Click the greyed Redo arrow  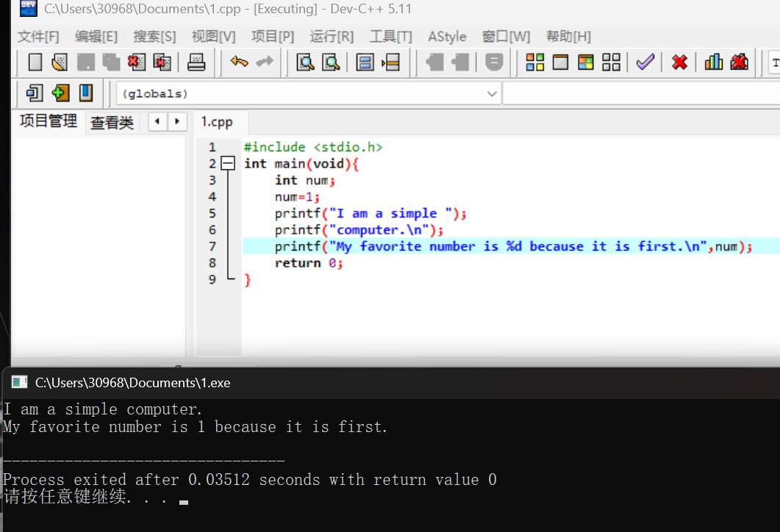tap(265, 62)
